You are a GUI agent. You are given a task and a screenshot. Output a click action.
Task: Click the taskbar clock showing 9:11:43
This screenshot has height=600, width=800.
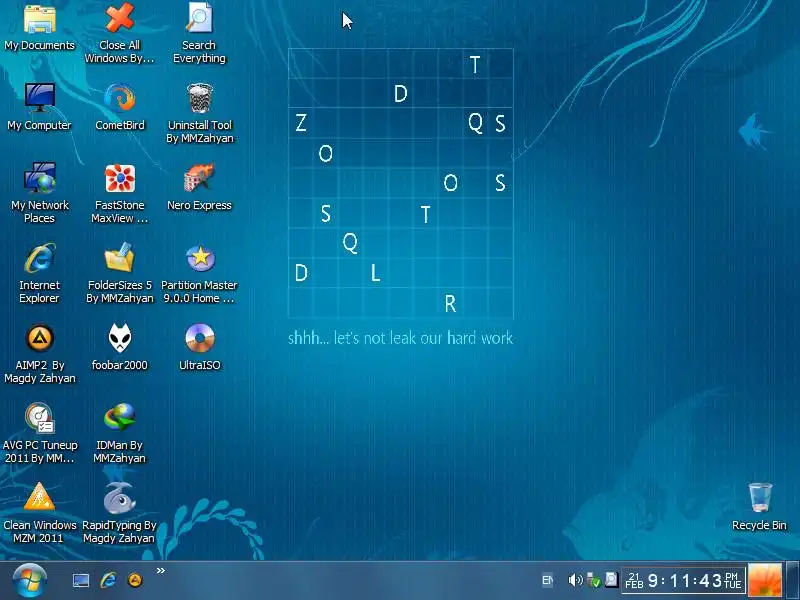click(685, 581)
